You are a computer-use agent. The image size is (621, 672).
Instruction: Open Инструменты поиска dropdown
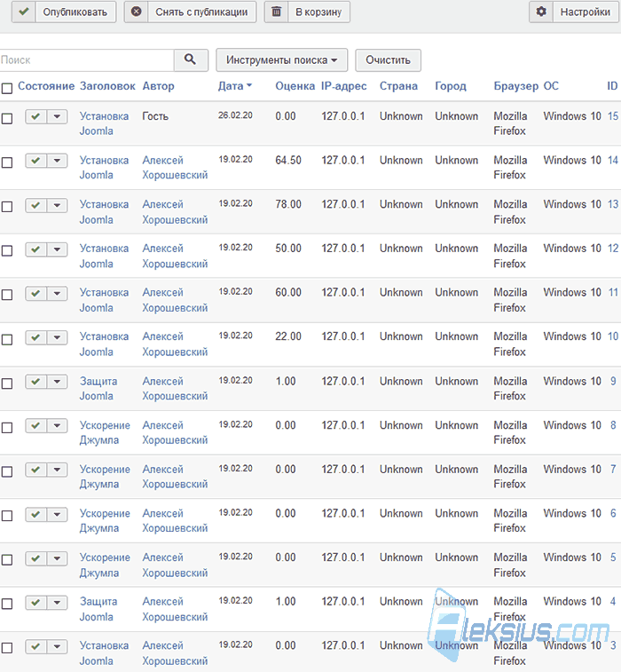281,59
